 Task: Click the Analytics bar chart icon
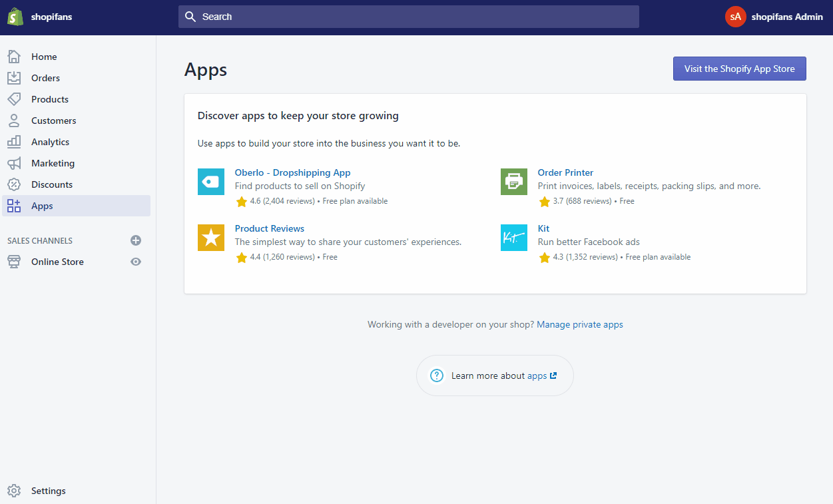(14, 142)
